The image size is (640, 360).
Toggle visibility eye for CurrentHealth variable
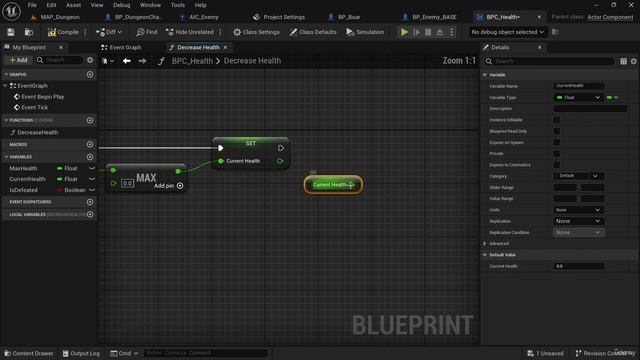point(92,179)
